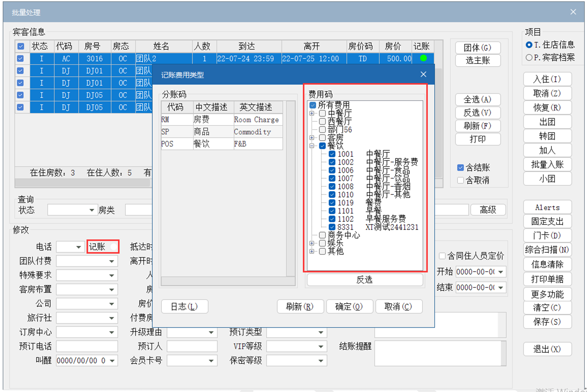The image size is (587, 392).
Task: Click the 确定(O) button
Action: click(x=349, y=307)
